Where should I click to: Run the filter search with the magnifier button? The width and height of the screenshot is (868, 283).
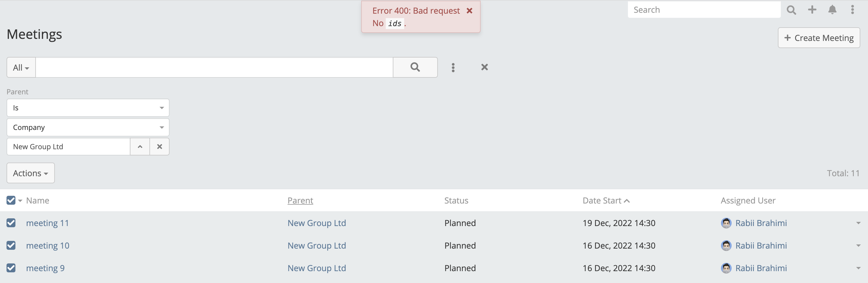[x=415, y=67]
